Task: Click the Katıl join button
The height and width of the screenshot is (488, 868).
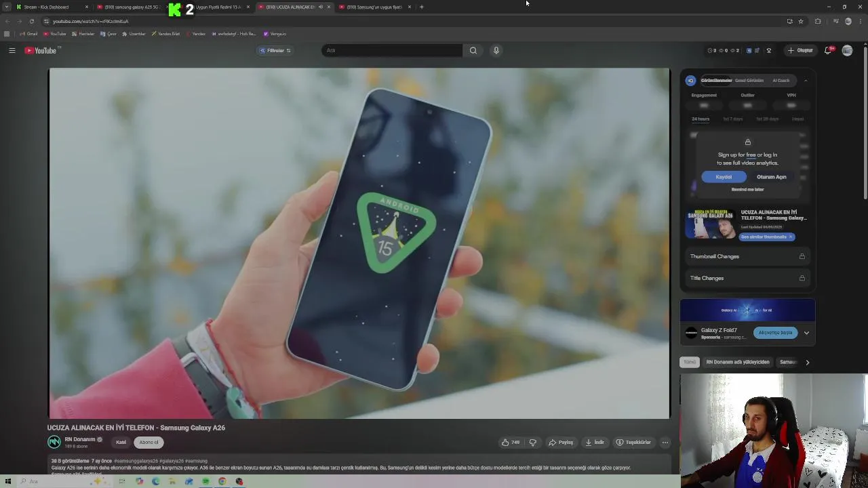Action: 121,443
